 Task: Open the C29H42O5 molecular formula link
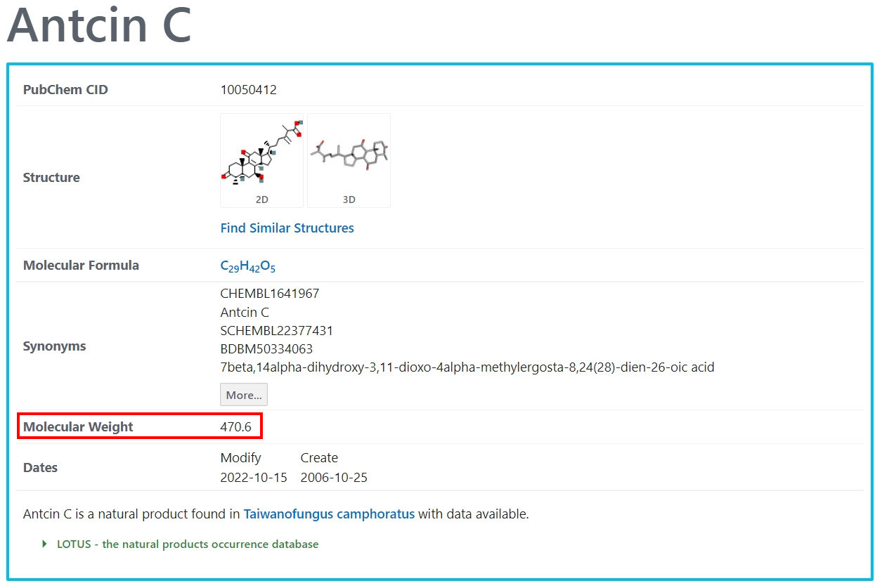click(x=248, y=266)
